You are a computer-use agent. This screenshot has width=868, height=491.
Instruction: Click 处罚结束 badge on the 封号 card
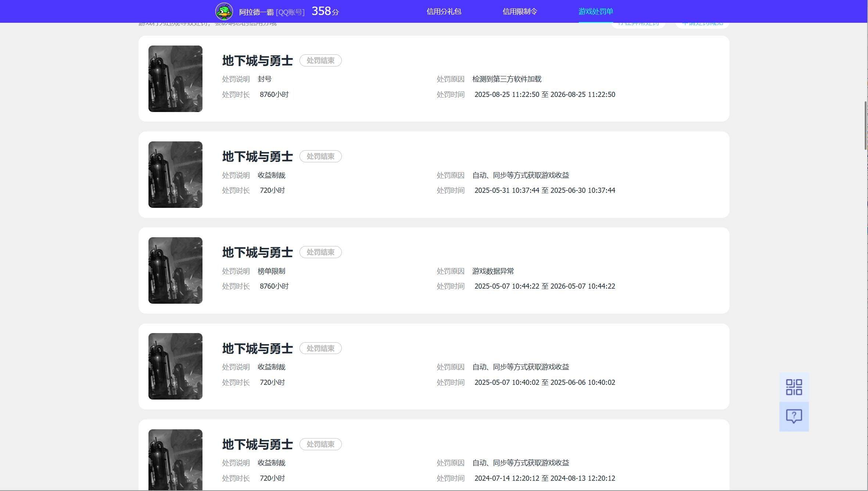coord(320,61)
